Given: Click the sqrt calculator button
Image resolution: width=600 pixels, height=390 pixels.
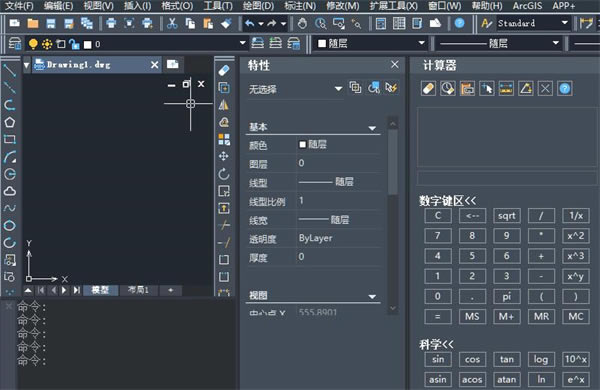Looking at the screenshot, I should 507,216.
